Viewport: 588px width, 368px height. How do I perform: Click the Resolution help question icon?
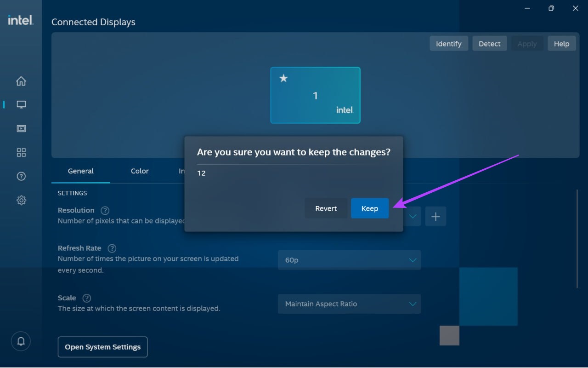click(x=105, y=210)
